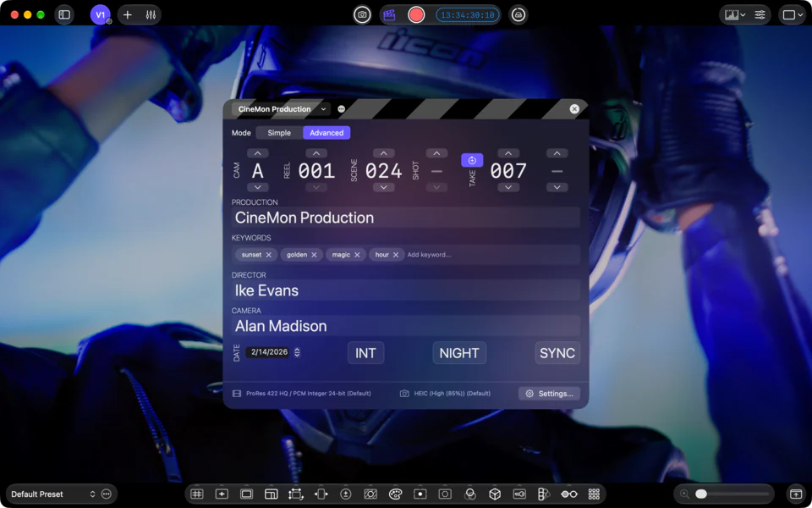812x508 pixels.
Task: Open the Default Preset selector
Action: pyautogui.click(x=53, y=494)
